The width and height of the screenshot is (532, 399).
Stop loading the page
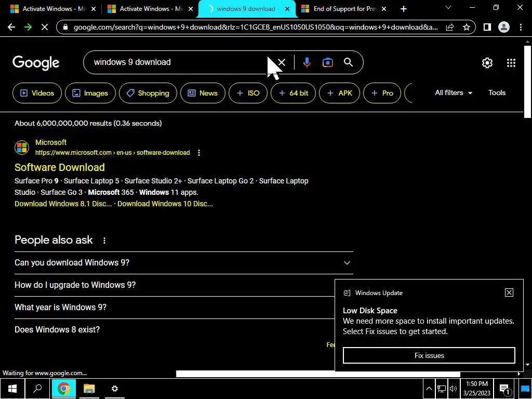point(45,27)
